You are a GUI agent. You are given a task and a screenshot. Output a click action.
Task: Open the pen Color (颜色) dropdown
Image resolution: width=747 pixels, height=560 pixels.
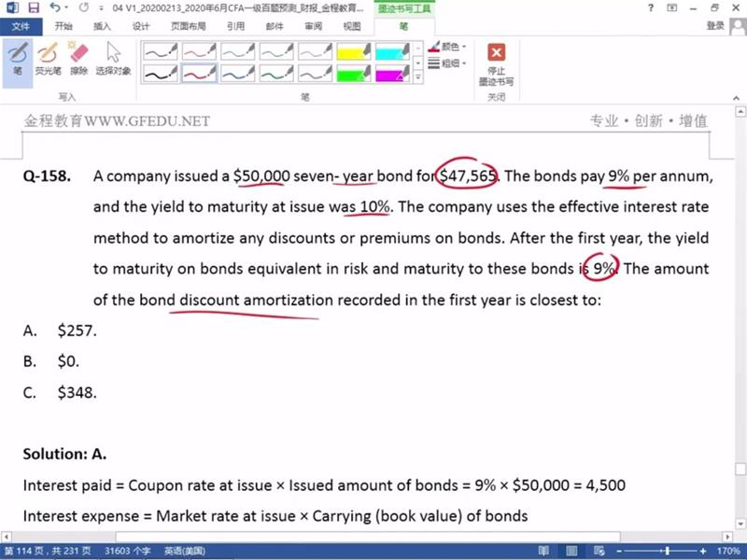tap(448, 46)
